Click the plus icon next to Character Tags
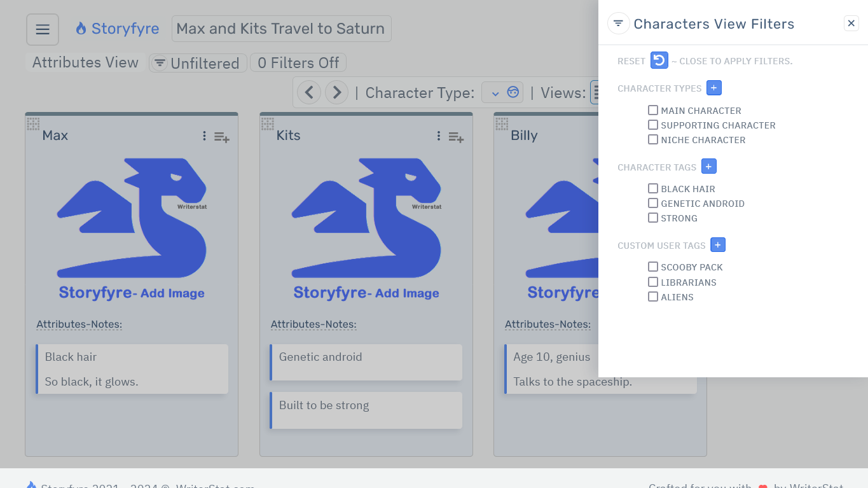This screenshot has height=488, width=868. point(708,166)
